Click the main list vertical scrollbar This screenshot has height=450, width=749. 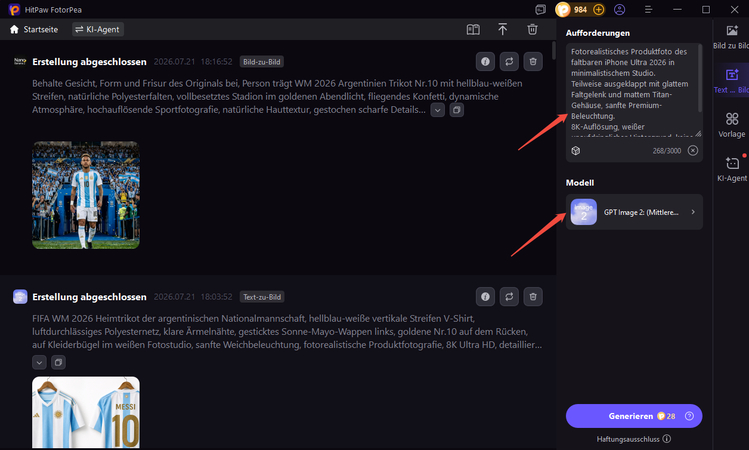[554, 50]
